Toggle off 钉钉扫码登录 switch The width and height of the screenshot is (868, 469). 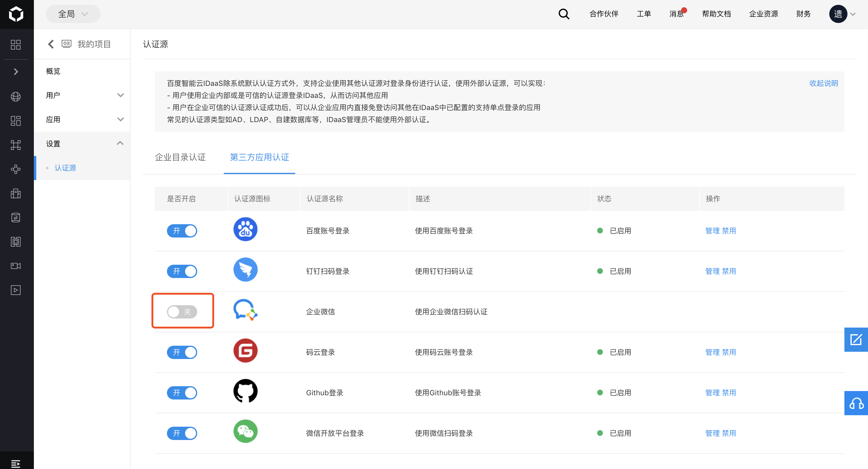[182, 271]
